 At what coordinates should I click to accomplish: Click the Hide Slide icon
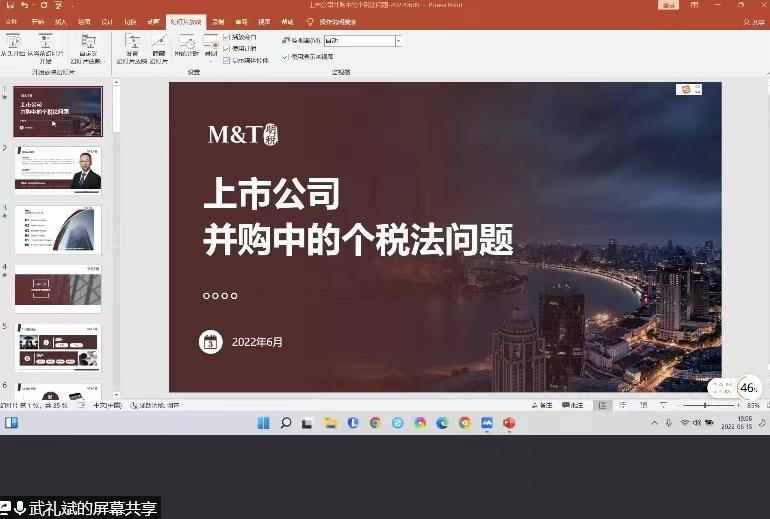[x=159, y=46]
